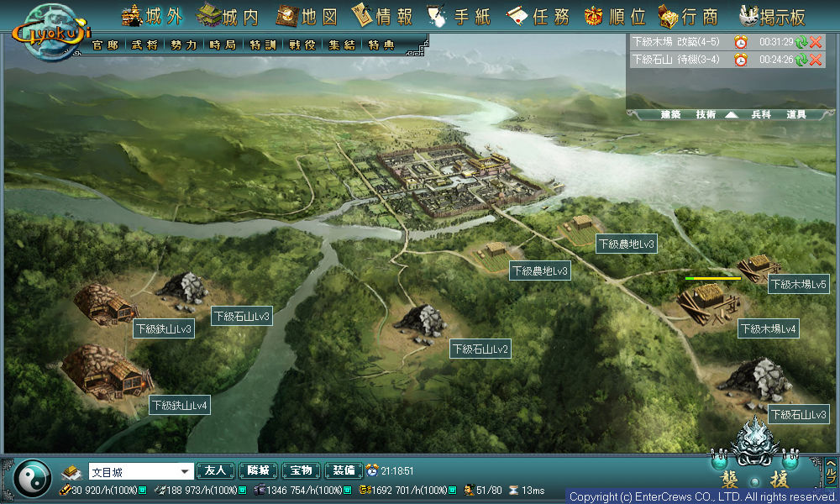
Task: Select the 集結 submenu tab
Action: point(342,45)
